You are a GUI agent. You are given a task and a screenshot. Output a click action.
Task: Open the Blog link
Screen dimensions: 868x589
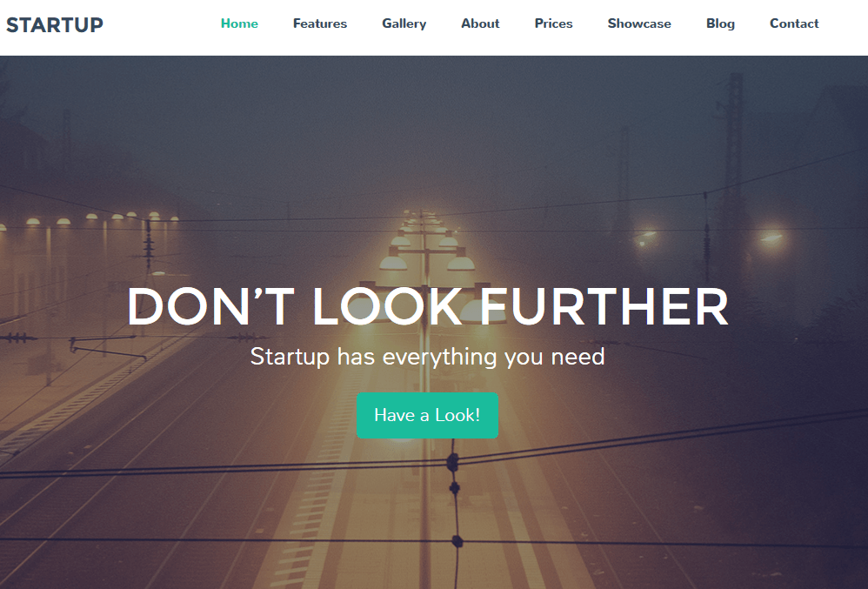721,23
